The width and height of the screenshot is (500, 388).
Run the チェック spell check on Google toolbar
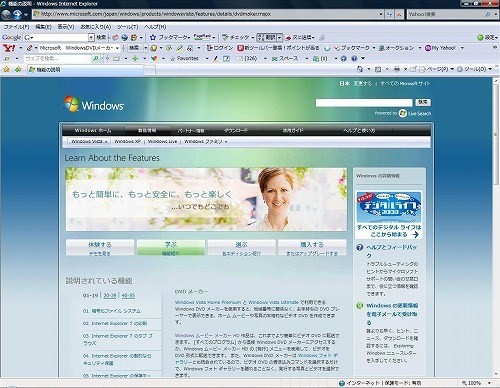click(235, 37)
